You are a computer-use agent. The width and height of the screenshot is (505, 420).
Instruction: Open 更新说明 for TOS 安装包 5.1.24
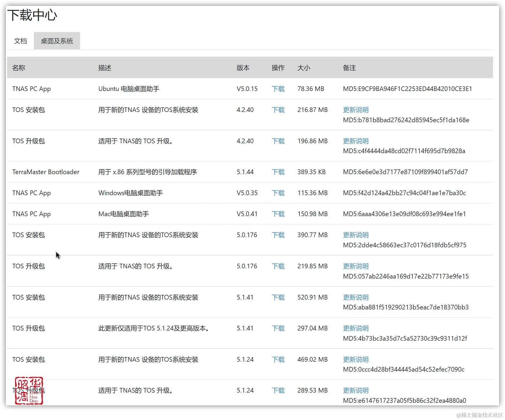tap(356, 360)
